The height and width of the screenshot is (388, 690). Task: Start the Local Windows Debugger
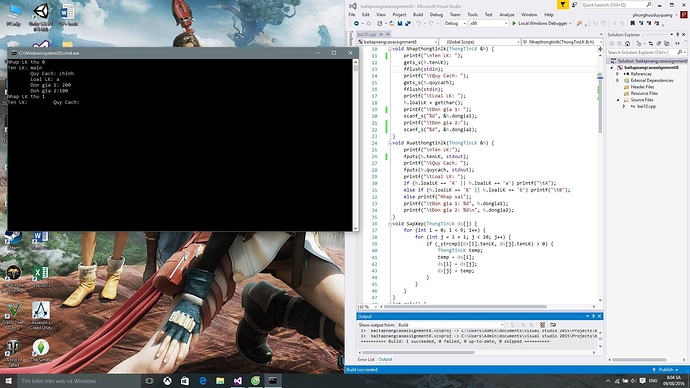point(541,23)
